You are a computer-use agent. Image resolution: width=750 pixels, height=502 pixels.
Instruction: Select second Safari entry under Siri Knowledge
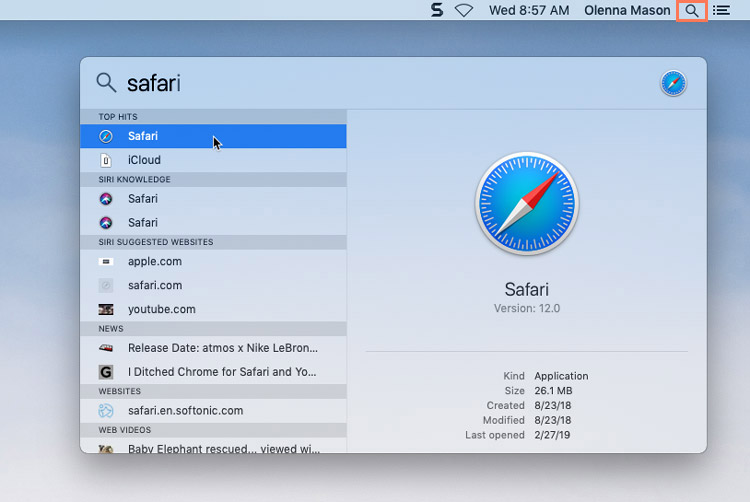(x=143, y=223)
